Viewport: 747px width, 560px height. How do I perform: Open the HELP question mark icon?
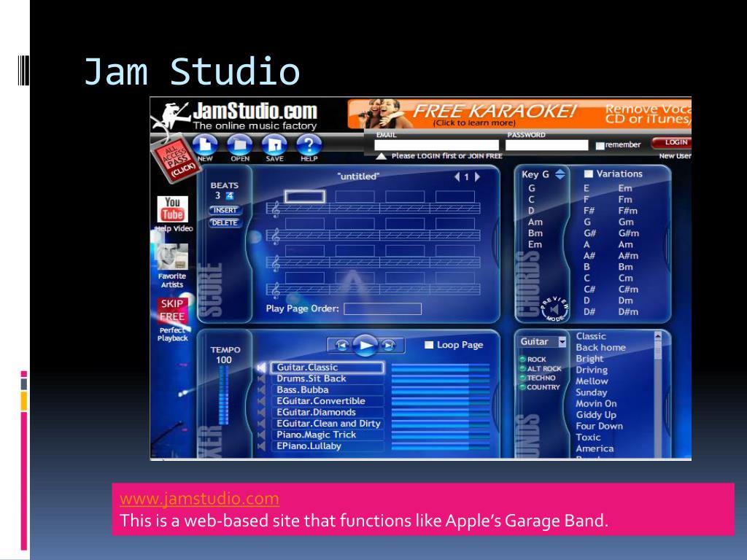point(309,145)
